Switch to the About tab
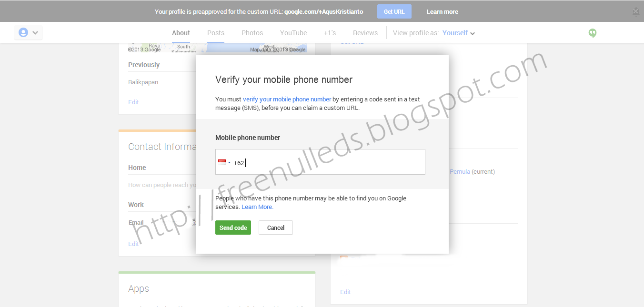Image resolution: width=644 pixels, height=307 pixels. [x=181, y=33]
